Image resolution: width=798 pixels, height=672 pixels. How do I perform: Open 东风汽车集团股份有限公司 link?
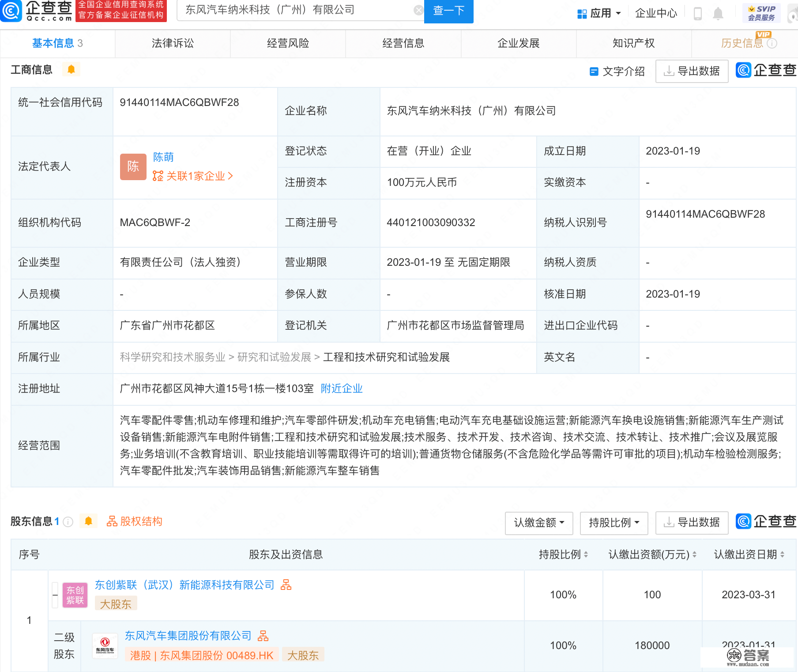[x=188, y=636]
